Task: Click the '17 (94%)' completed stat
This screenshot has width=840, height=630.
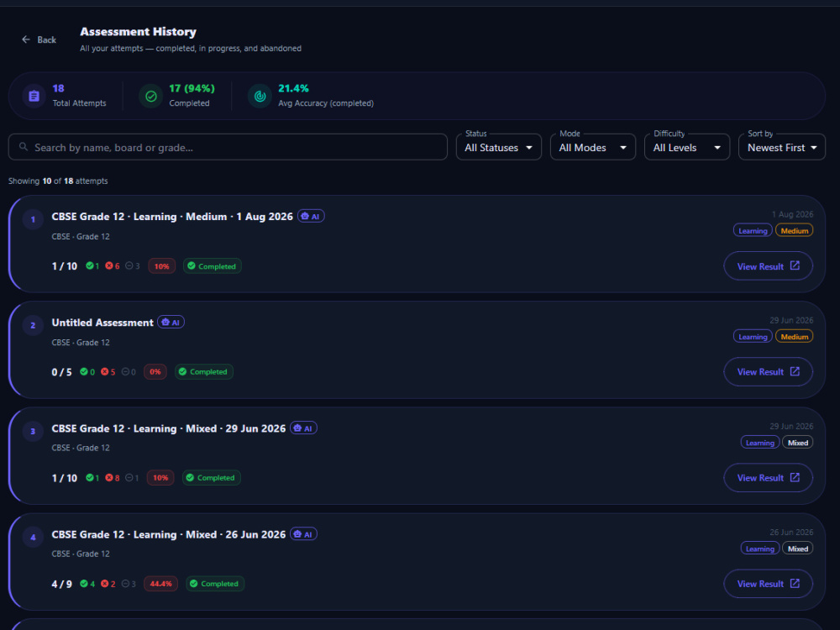Action: 192,88
